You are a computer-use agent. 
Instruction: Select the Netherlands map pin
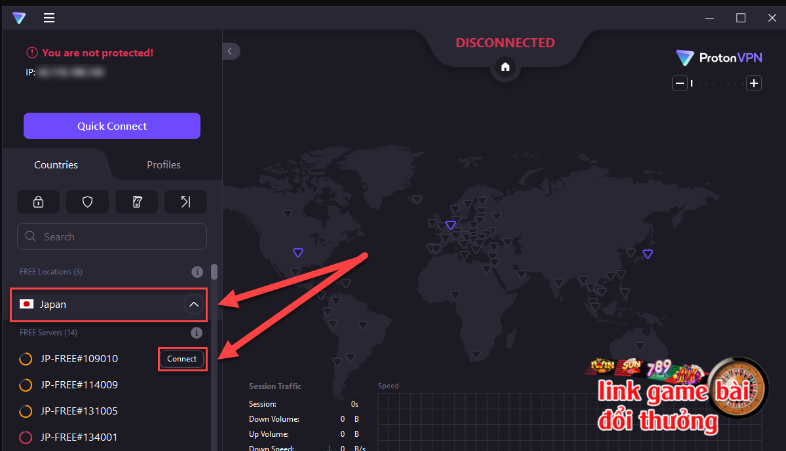[451, 225]
